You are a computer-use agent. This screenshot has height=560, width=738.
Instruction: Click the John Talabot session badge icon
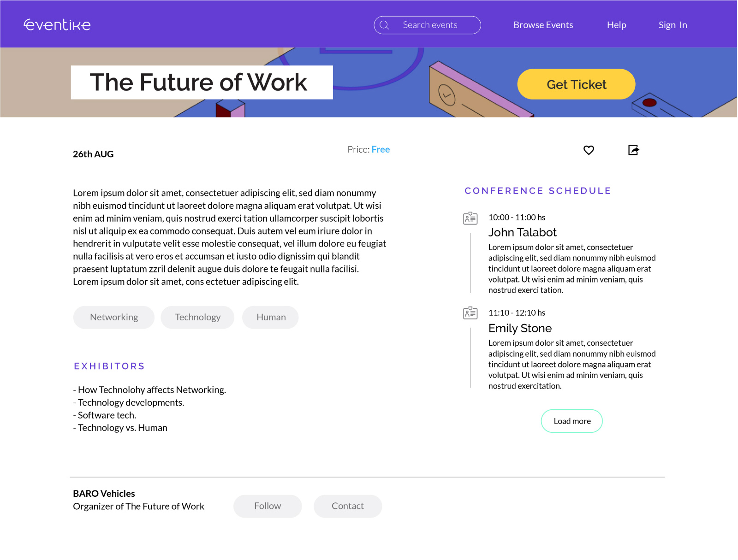470,218
